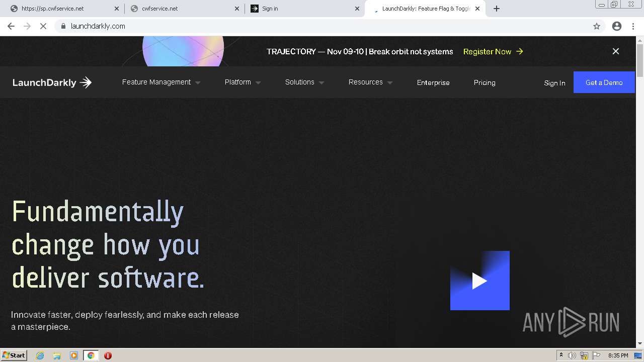Click the Register Now link
Image resolution: width=644 pixels, height=362 pixels.
pos(493,51)
